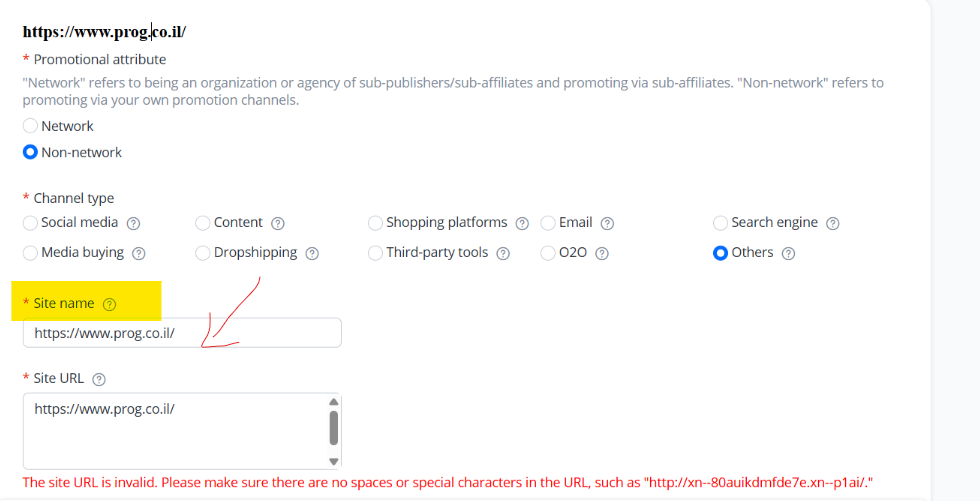Select the Others channel type

[x=721, y=253]
